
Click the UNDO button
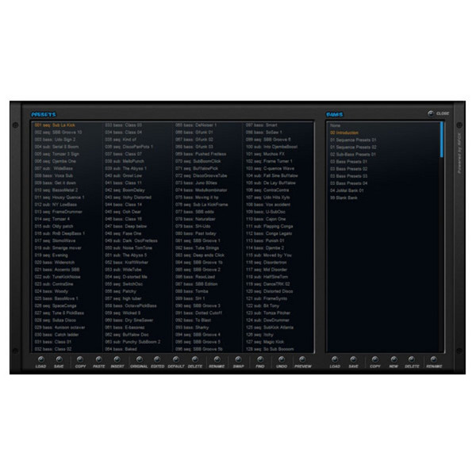[x=282, y=359]
